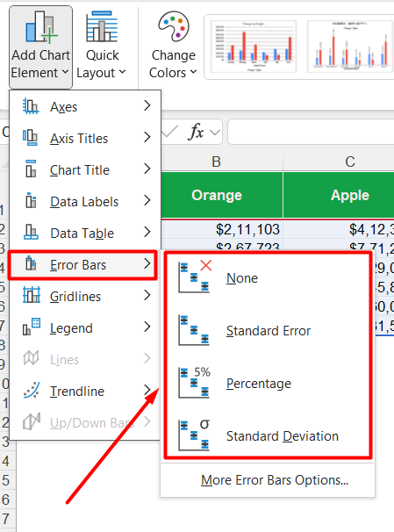Click the None error bars icon
394x532 pixels.
pos(195,277)
